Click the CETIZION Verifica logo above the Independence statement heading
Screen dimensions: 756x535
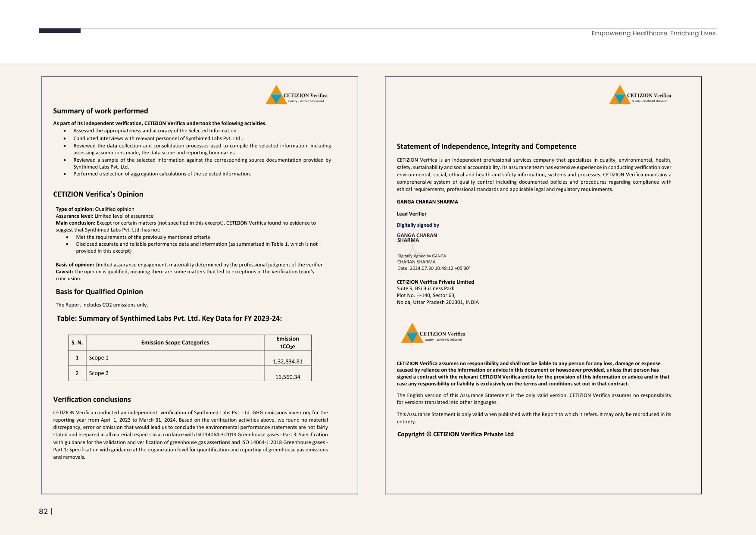coord(640,94)
